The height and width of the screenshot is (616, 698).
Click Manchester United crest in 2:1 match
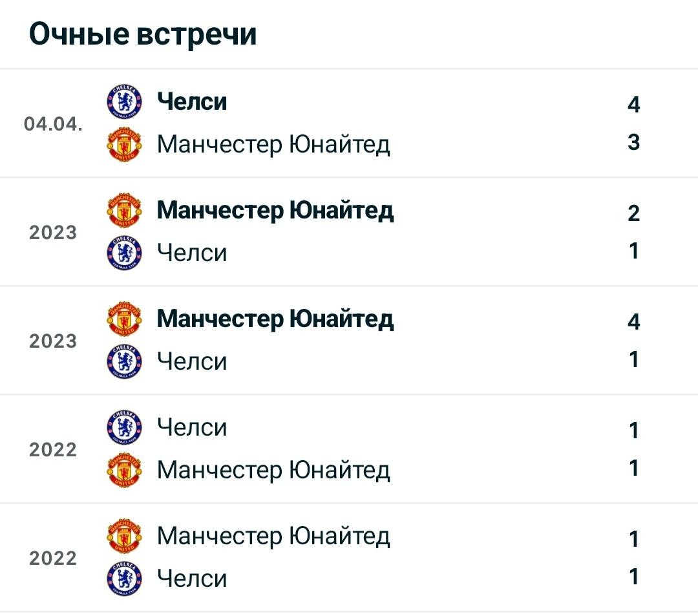(125, 210)
